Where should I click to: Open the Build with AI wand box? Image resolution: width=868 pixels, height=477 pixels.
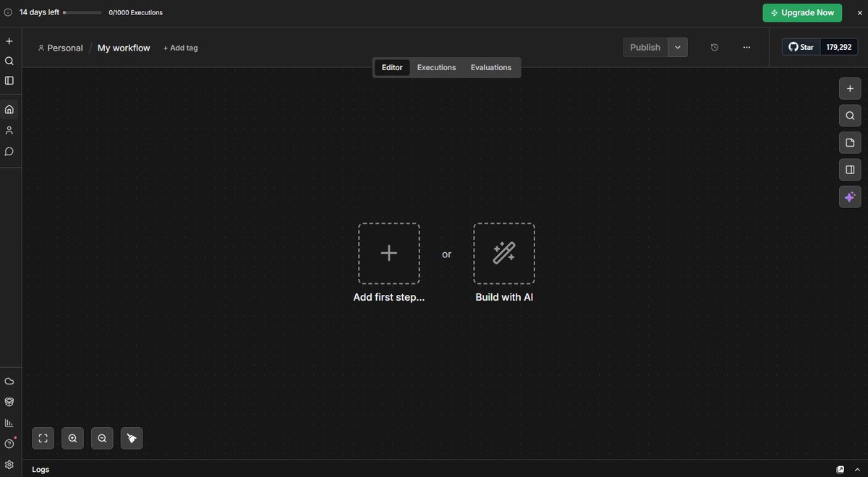[x=503, y=253]
